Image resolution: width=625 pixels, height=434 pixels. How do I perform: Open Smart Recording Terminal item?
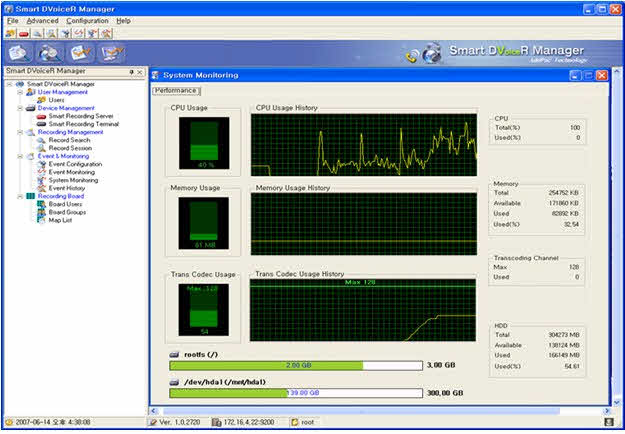coord(84,124)
